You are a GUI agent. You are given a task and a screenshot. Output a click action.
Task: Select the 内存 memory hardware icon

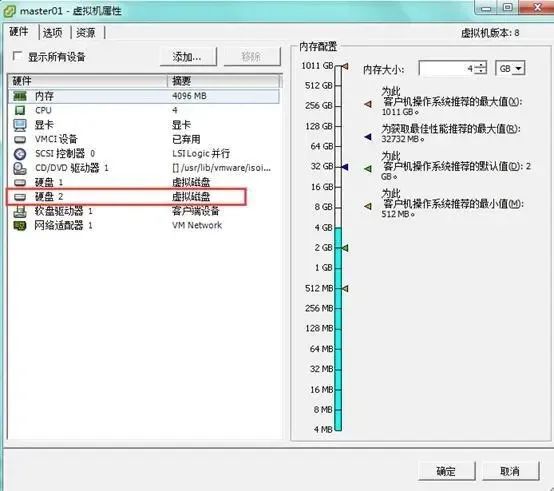click(x=20, y=96)
